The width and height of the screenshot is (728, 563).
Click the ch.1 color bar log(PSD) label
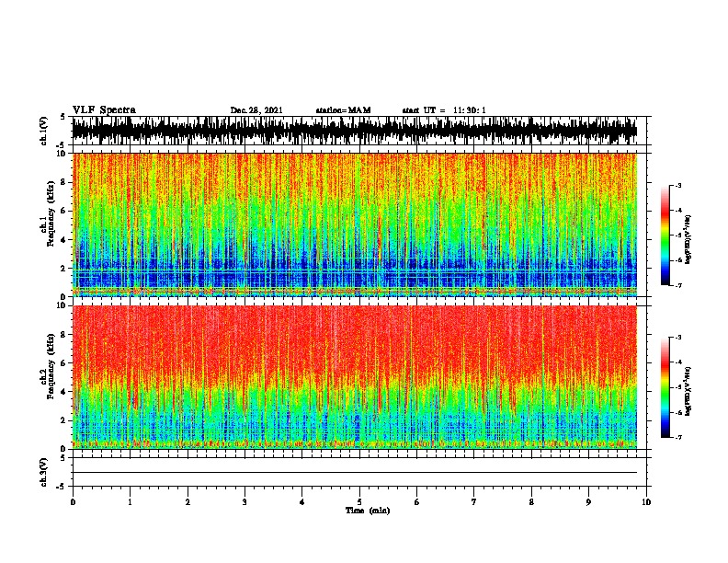(688, 240)
